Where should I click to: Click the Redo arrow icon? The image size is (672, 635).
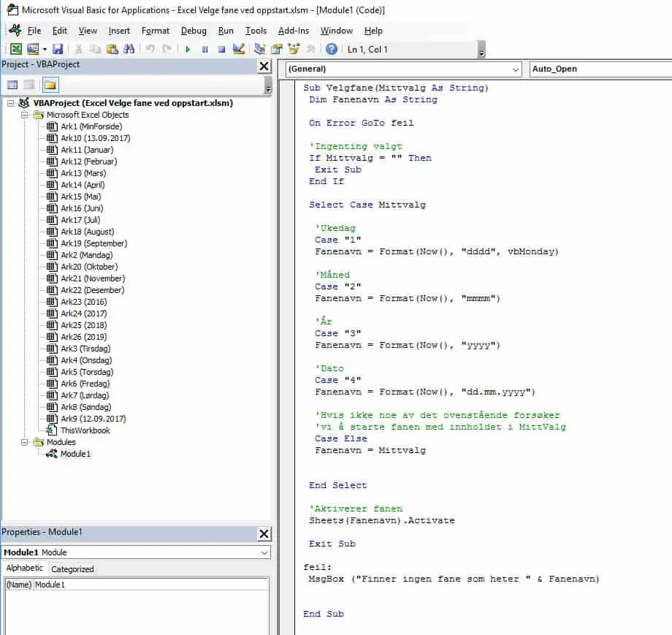point(167,49)
